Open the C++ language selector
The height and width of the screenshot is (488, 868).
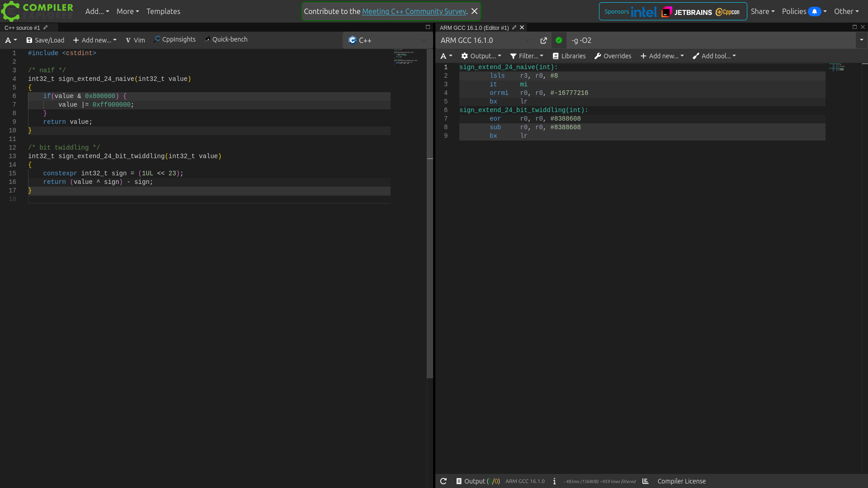[387, 40]
